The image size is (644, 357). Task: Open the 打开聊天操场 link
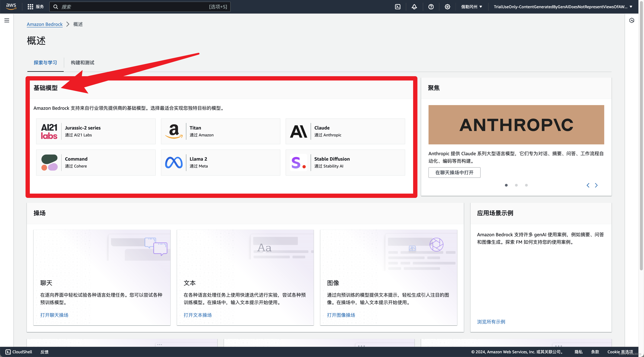pos(54,315)
